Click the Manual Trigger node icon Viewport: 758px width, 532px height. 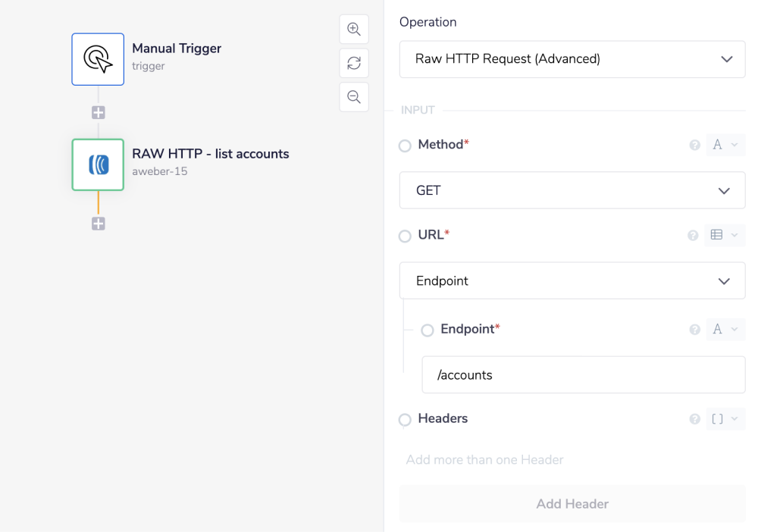coord(98,59)
